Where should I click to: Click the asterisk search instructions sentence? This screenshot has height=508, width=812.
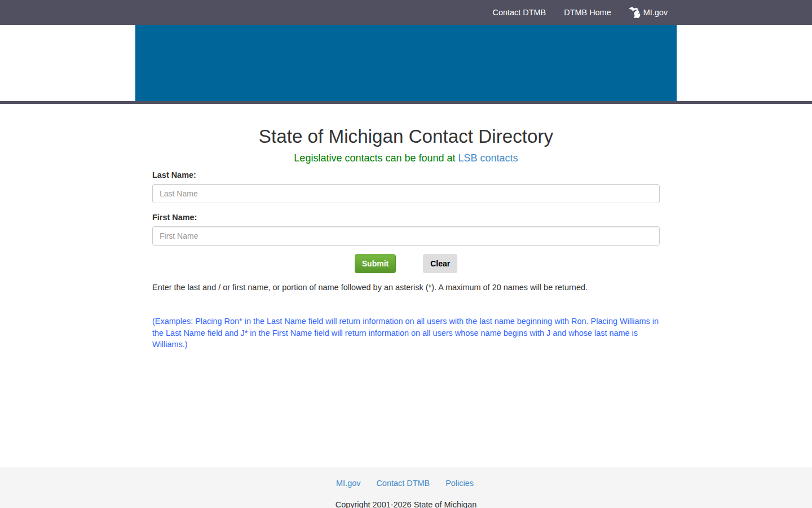(370, 287)
